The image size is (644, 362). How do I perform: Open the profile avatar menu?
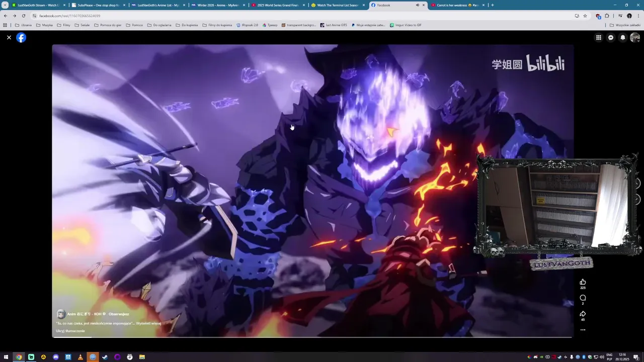point(635,38)
